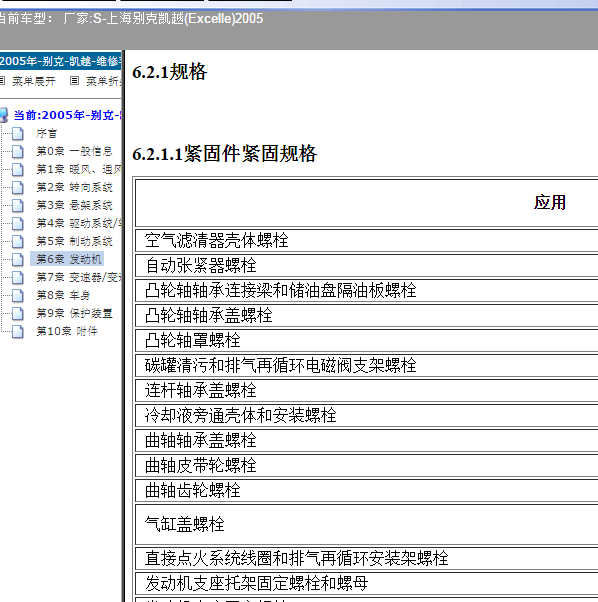Select highlighted chapter 第6章 发动机
The image size is (598, 602).
click(x=67, y=260)
